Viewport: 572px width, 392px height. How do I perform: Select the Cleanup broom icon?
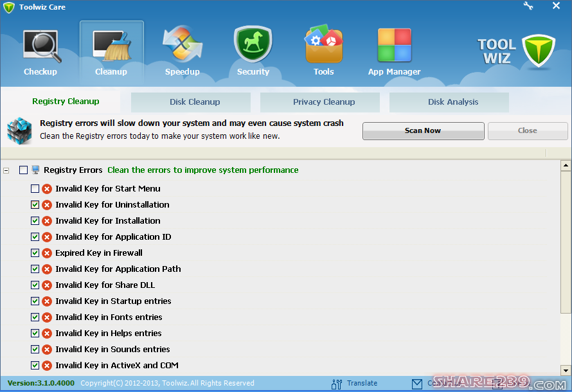click(112, 46)
